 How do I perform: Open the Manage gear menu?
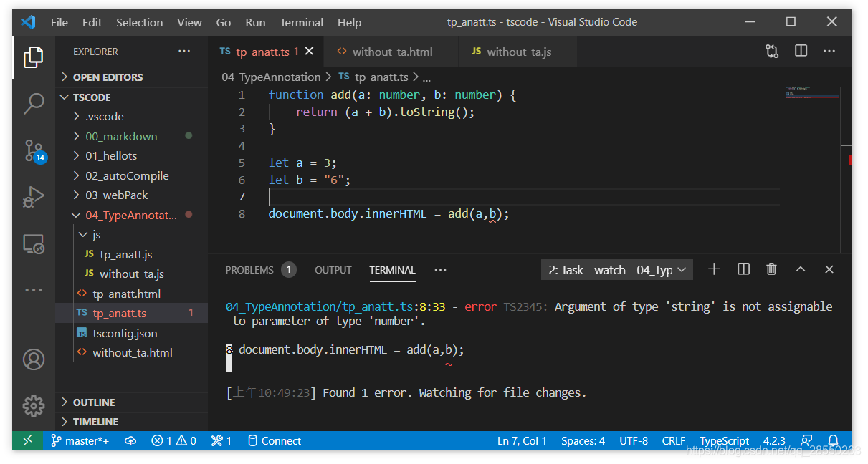(34, 406)
